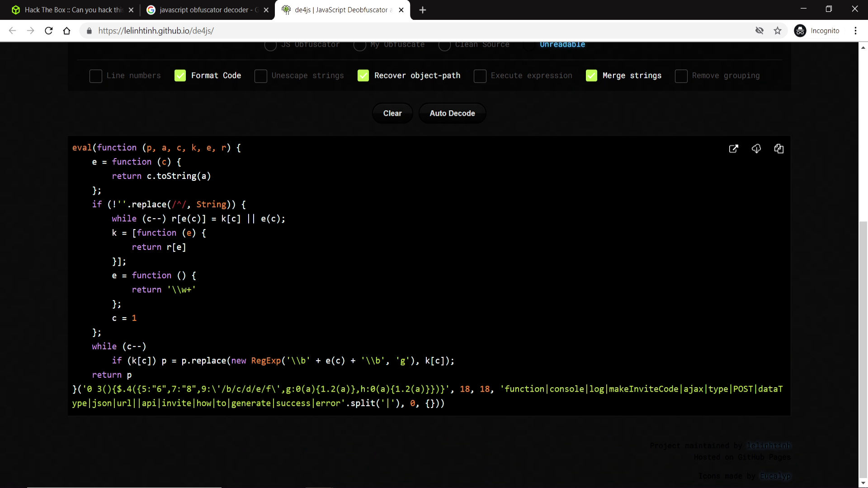The width and height of the screenshot is (868, 488).
Task: Select the JS Obfuscator radio option
Action: [270, 45]
